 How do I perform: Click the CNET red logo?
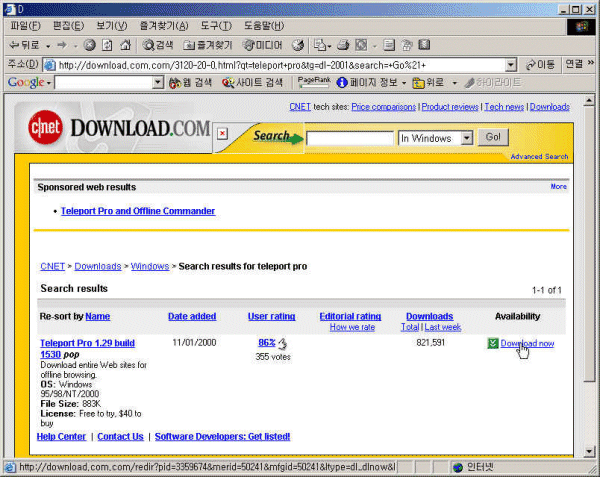coord(45,127)
